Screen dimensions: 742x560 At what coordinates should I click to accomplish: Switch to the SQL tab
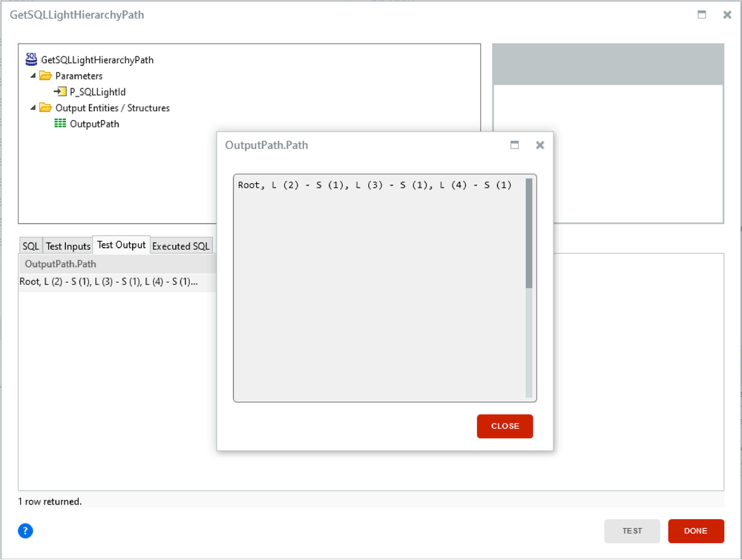point(30,246)
